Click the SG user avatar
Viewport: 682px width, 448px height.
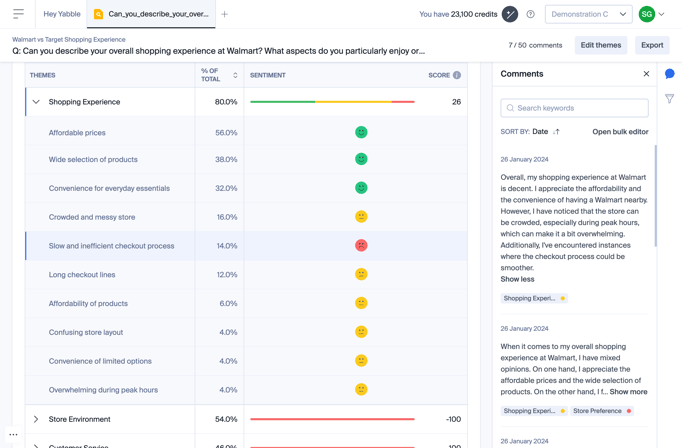(647, 14)
